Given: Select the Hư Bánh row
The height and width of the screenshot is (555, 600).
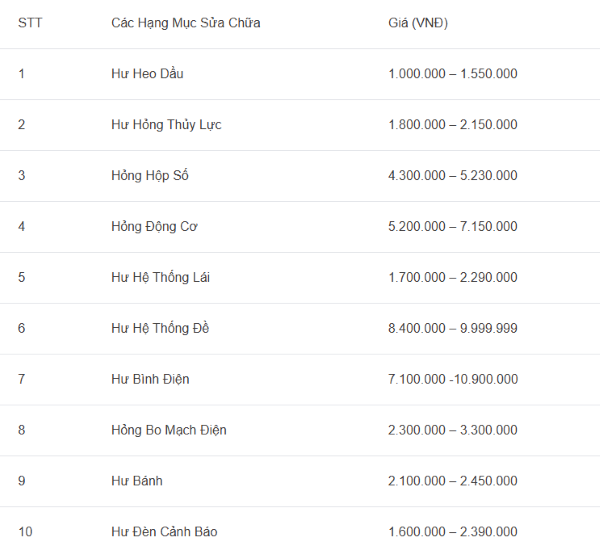Looking at the screenshot, I should [300, 481].
